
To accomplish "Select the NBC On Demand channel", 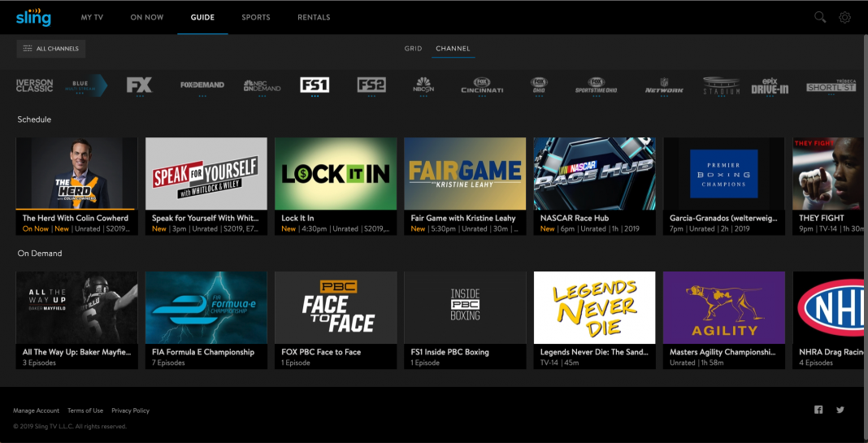I will point(262,85).
